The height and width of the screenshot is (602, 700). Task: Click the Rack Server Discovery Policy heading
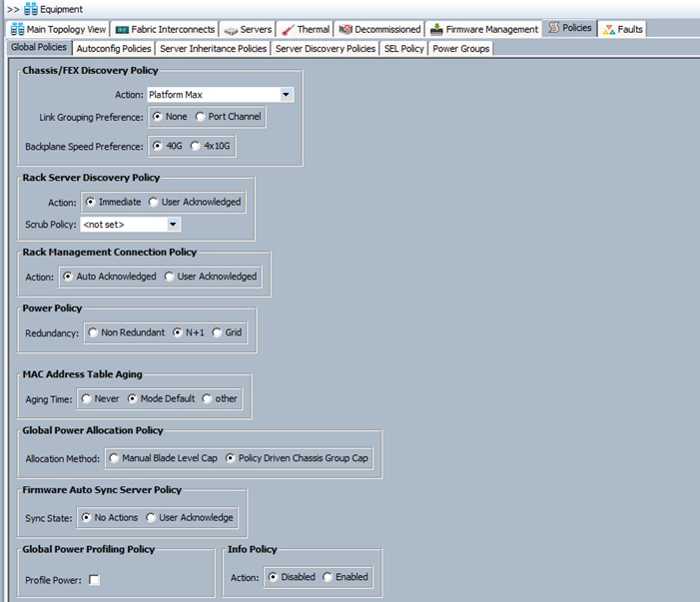tap(91, 178)
